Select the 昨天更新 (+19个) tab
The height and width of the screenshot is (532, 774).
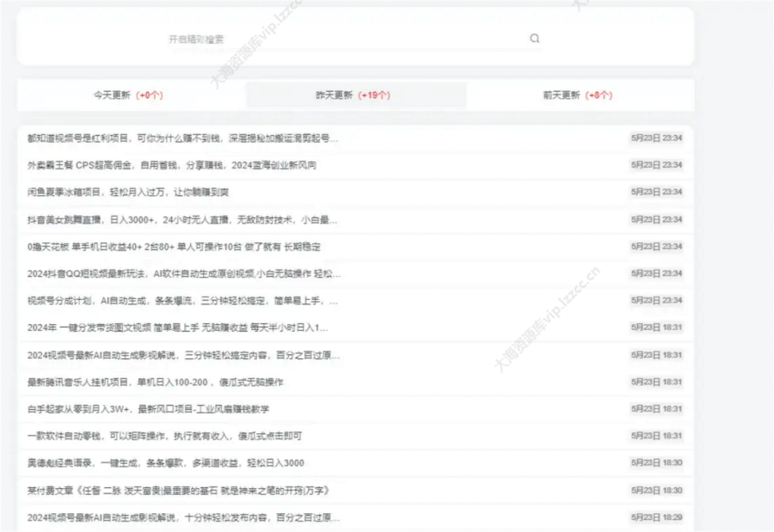click(356, 95)
